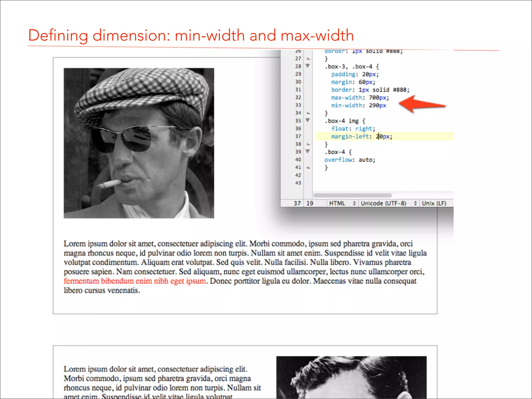Click the fold end marker on line 41
Image resolution: width=532 pixels, height=399 pixels.
point(308,168)
